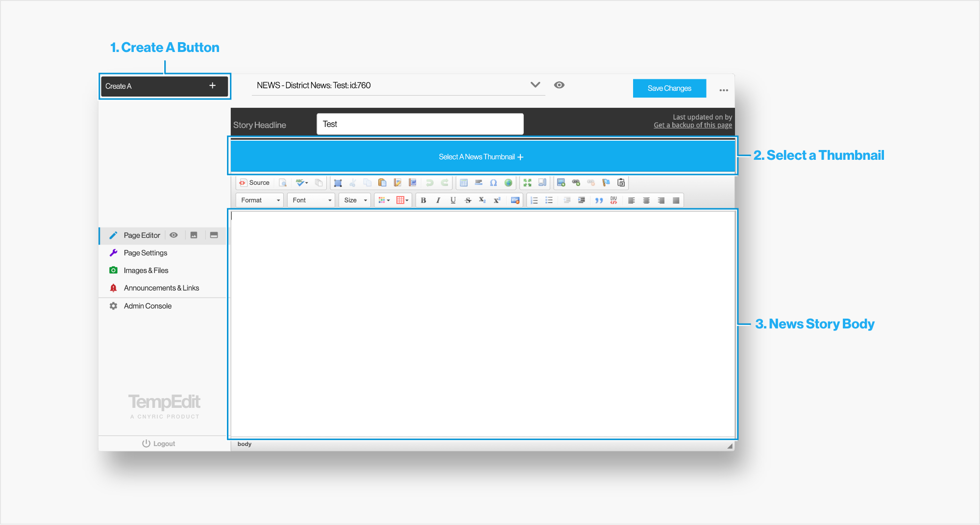Open the text color picker dropdown
Image resolution: width=980 pixels, height=525 pixels.
point(384,200)
